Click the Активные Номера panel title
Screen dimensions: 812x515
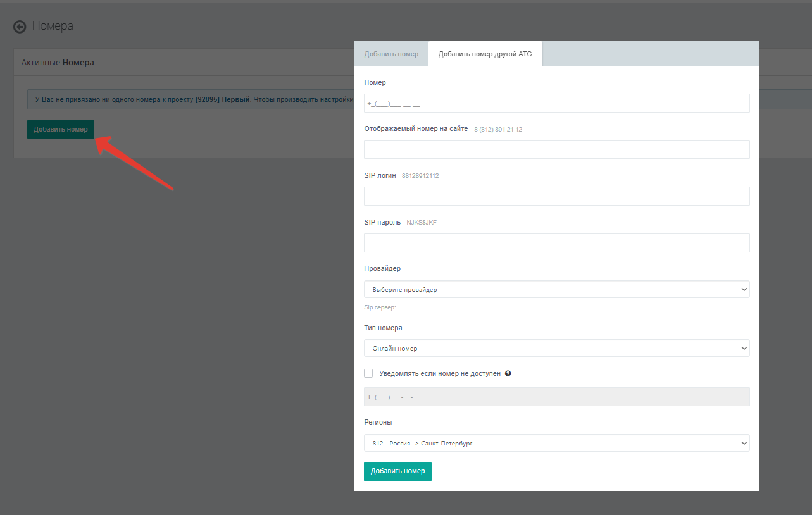58,63
